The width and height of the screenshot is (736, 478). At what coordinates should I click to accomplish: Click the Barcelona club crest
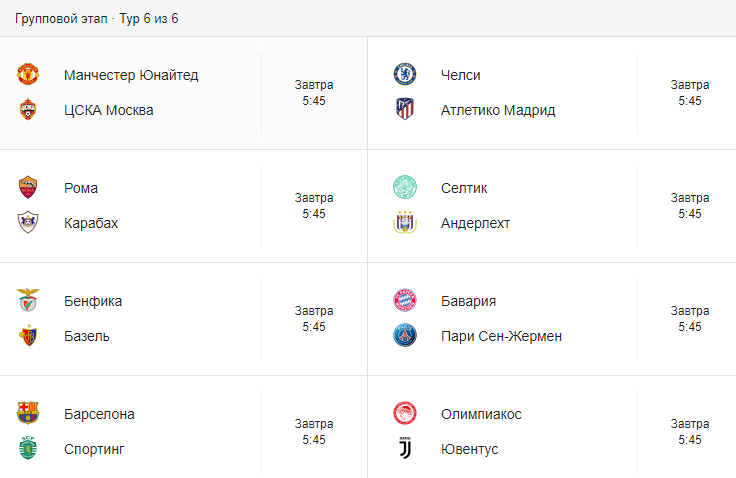click(28, 414)
